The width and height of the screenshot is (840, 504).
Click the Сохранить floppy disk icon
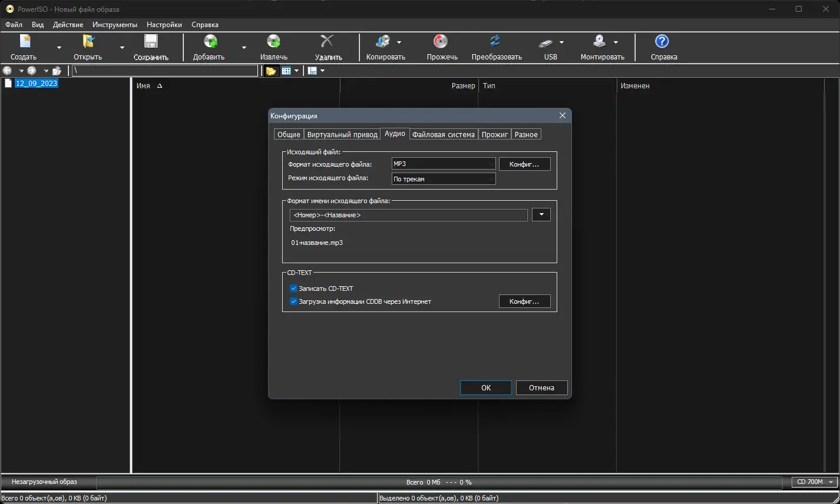(x=151, y=41)
